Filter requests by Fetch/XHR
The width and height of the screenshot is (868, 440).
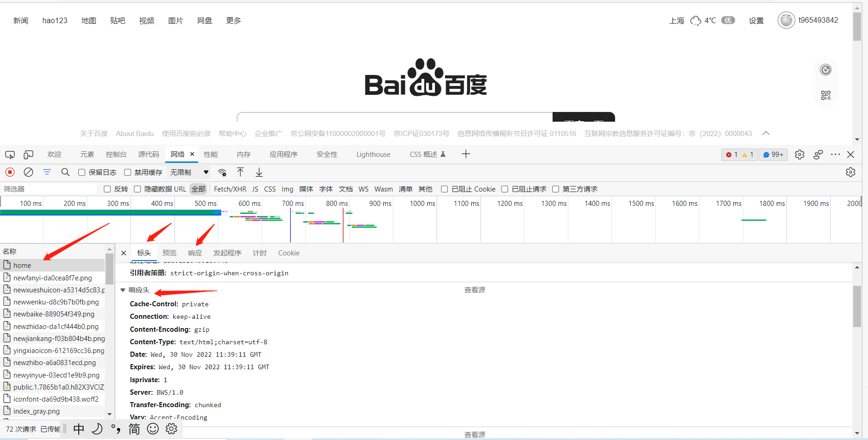point(230,189)
